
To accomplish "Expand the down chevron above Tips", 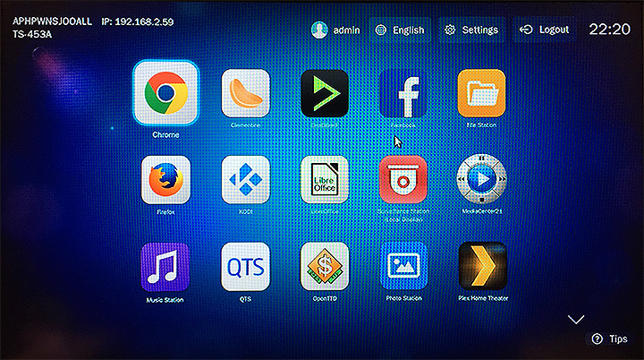I will [576, 319].
